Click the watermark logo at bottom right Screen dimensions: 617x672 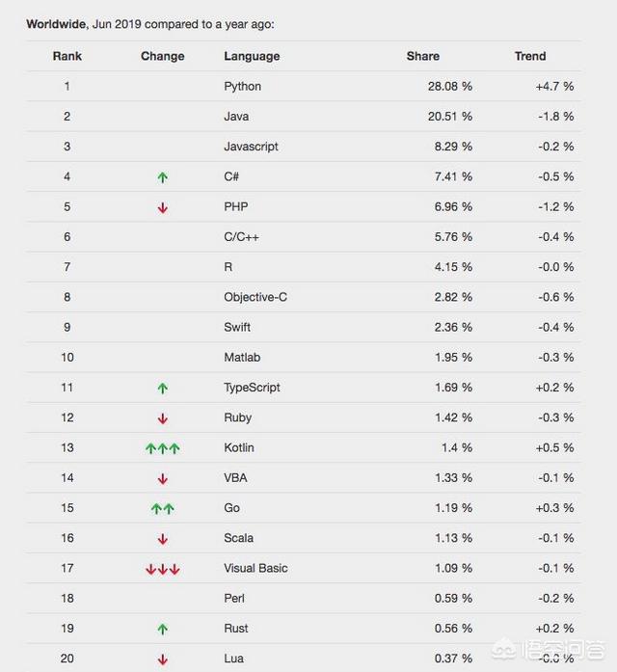click(x=550, y=651)
